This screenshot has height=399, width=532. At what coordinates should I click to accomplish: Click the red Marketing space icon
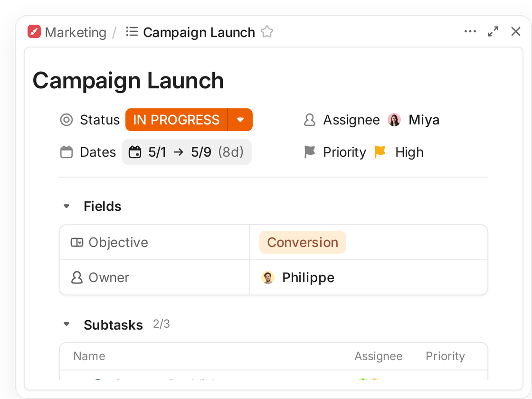34,32
